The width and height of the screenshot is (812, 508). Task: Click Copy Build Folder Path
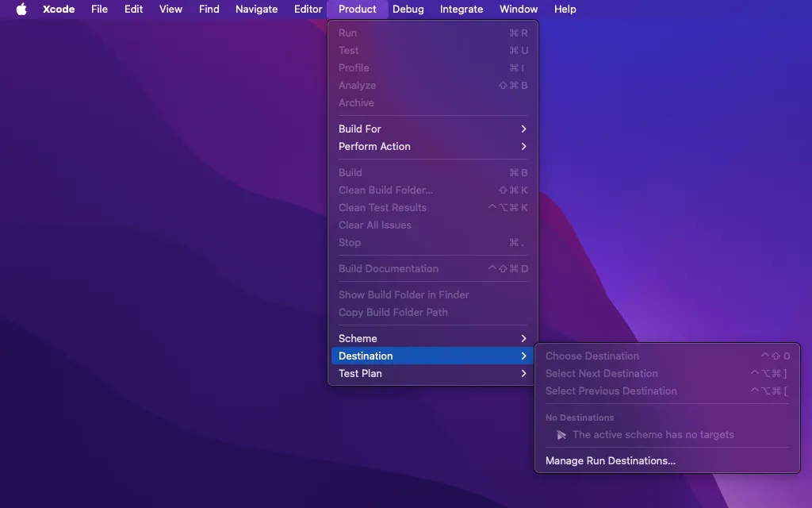432,312
